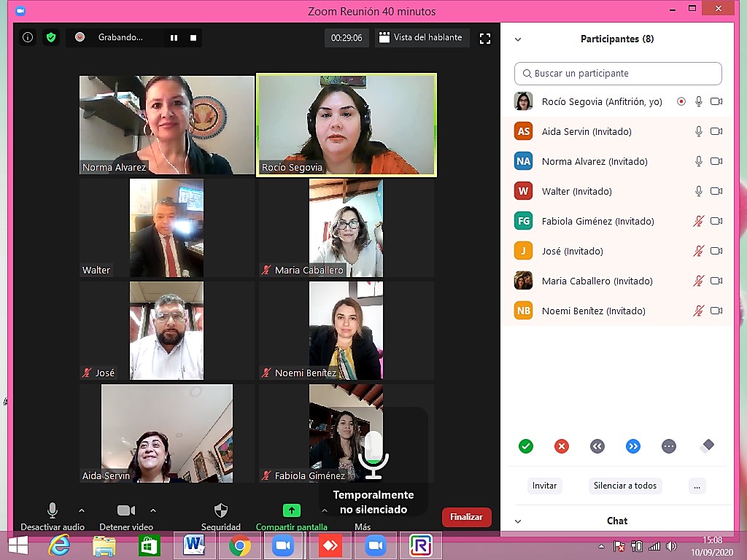Screen dimensions: 747x560
Task: Click Desactivar audio microphone button
Action: pyautogui.click(x=53, y=516)
